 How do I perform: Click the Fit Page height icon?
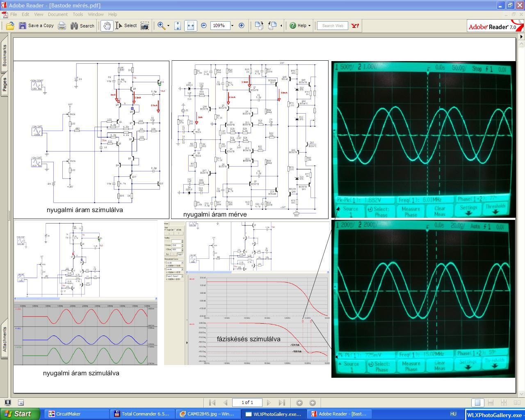(178, 26)
